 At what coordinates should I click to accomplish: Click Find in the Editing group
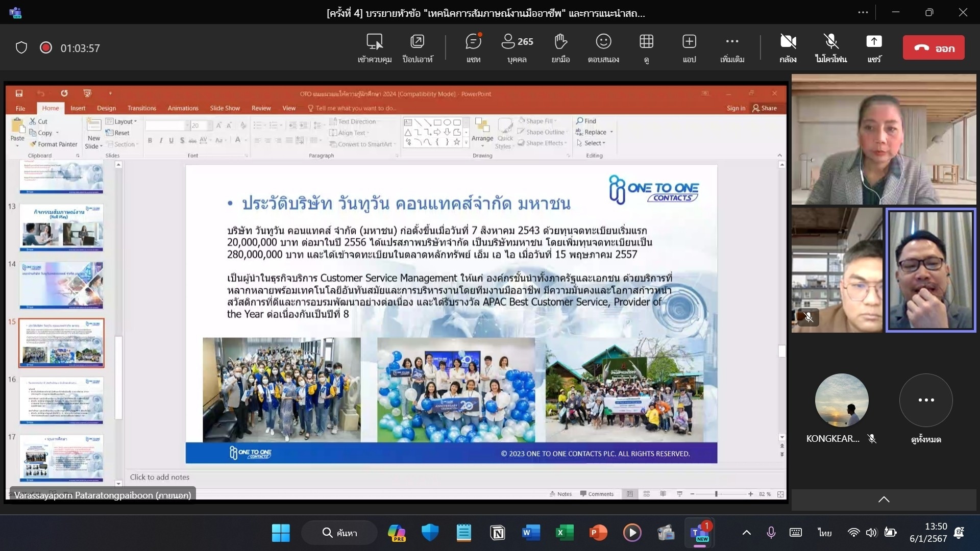tap(586, 121)
